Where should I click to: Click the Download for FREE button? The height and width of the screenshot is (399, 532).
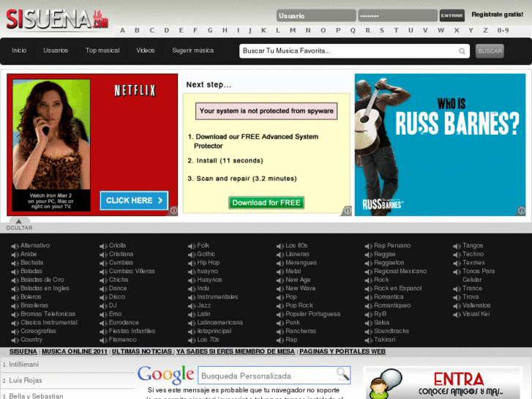tap(266, 203)
